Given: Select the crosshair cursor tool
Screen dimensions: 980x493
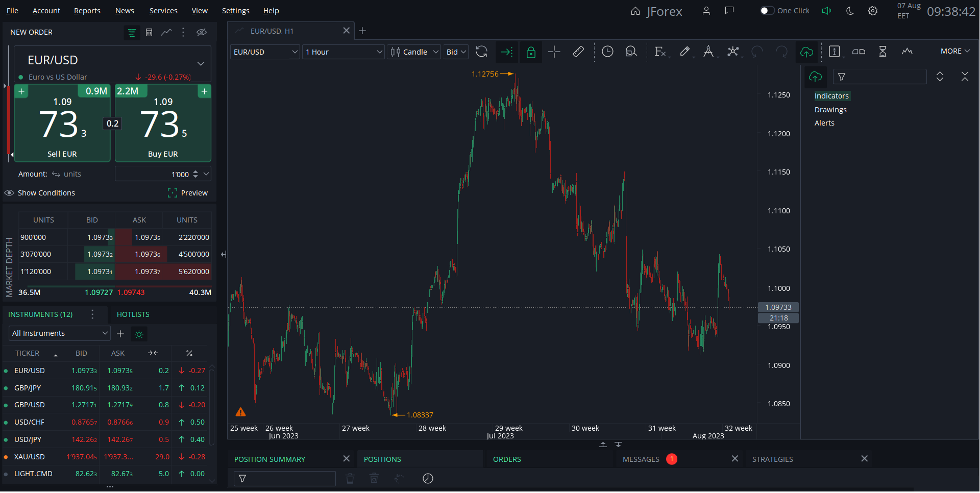Looking at the screenshot, I should tap(554, 52).
